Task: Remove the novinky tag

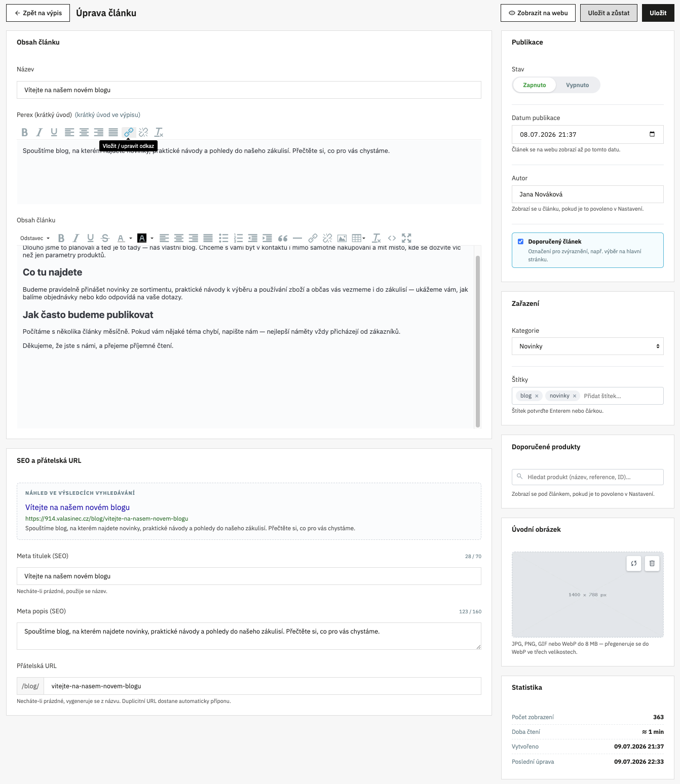Action: [575, 396]
